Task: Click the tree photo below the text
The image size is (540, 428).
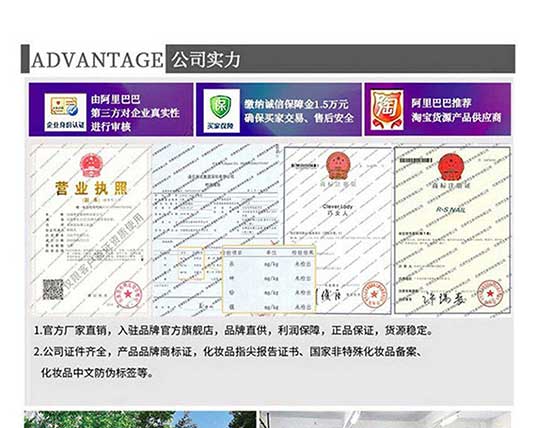Action: tap(140, 419)
